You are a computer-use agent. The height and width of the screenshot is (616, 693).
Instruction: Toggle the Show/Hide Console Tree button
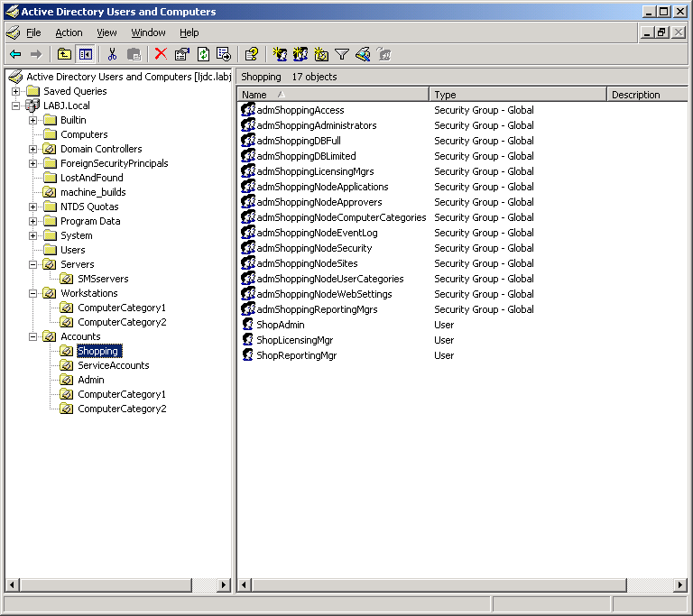point(85,54)
